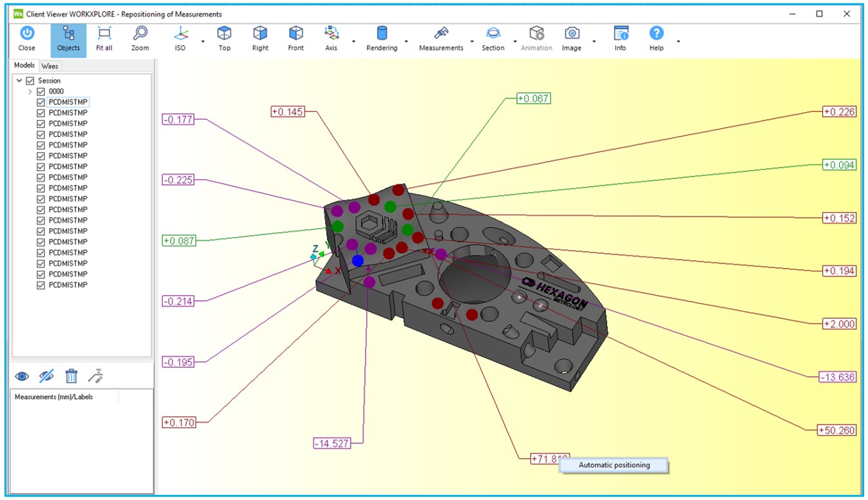Switch to the Wires tab
868x500 pixels.
[x=50, y=66]
